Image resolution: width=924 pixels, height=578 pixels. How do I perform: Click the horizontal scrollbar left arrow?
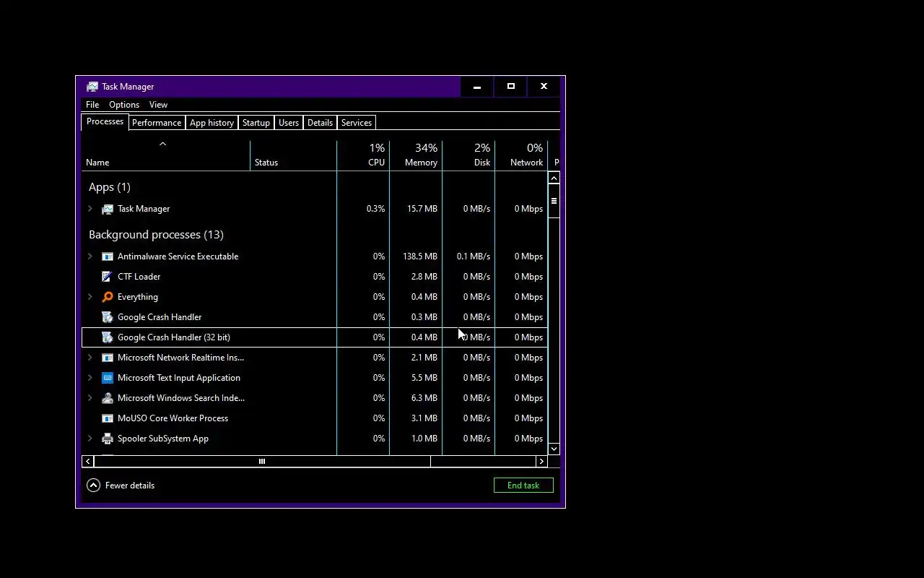pos(87,461)
